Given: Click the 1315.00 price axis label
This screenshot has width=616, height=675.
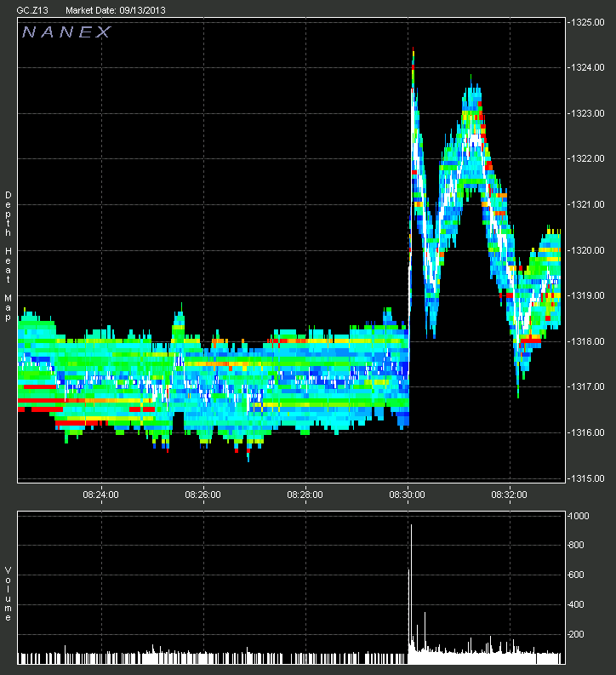Looking at the screenshot, I should pos(588,478).
